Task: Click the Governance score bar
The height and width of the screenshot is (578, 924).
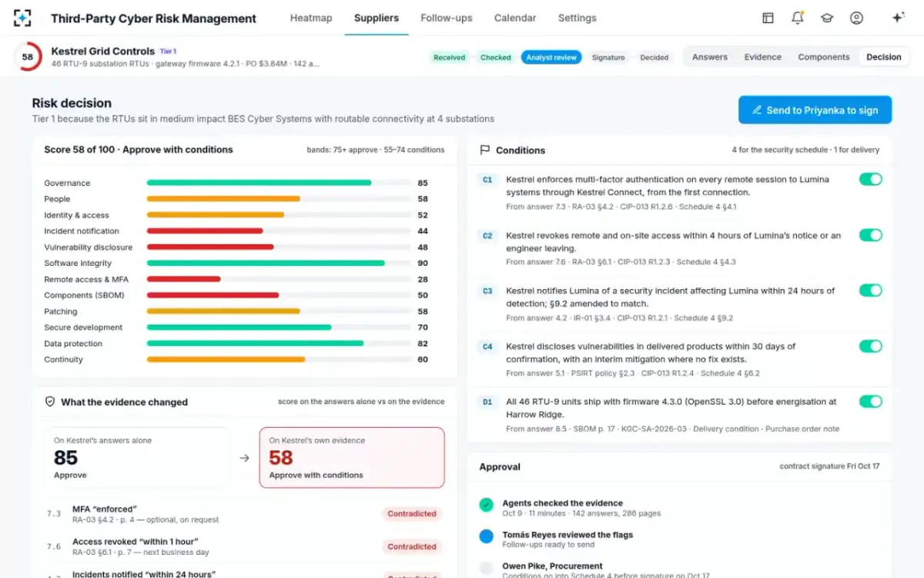Action: (279, 183)
